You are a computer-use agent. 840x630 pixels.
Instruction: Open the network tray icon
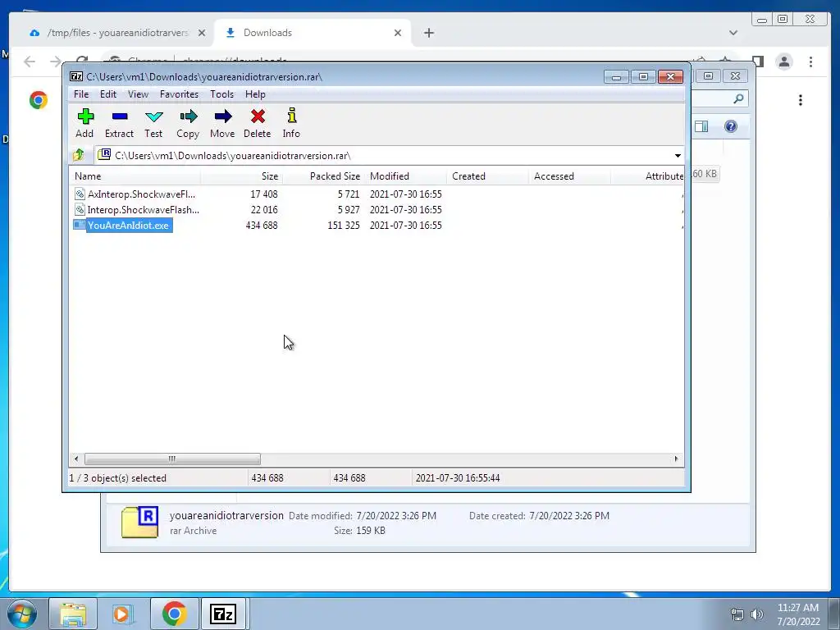(737, 614)
